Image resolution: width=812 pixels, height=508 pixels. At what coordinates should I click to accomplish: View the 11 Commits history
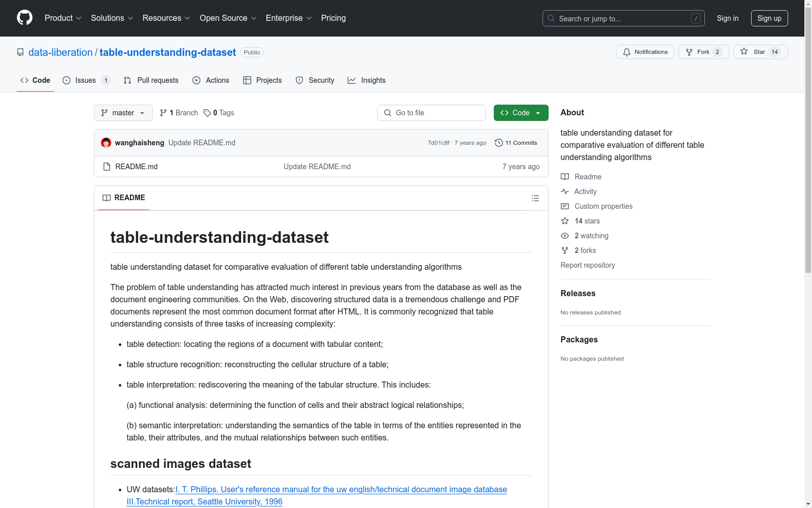[516, 143]
